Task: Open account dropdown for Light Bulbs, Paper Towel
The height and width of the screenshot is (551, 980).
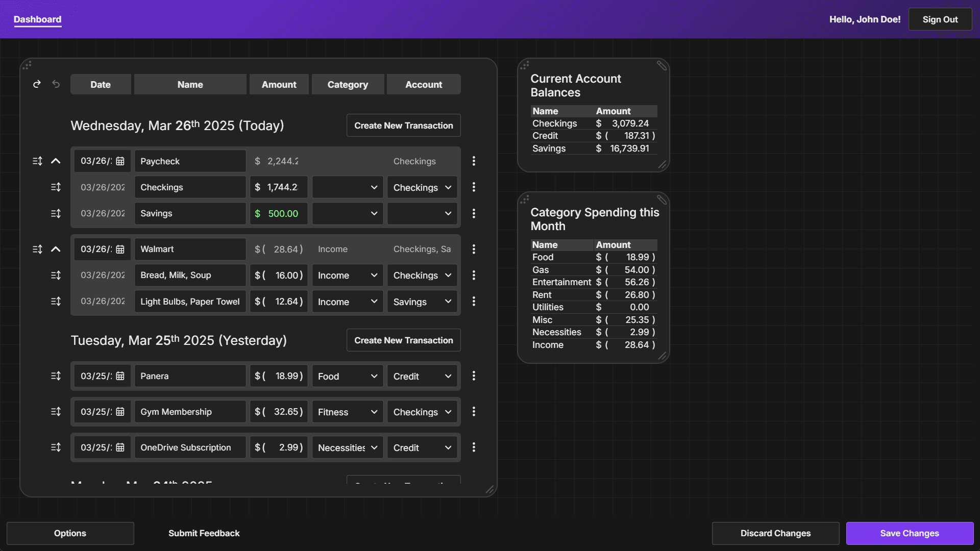Action: coord(422,302)
